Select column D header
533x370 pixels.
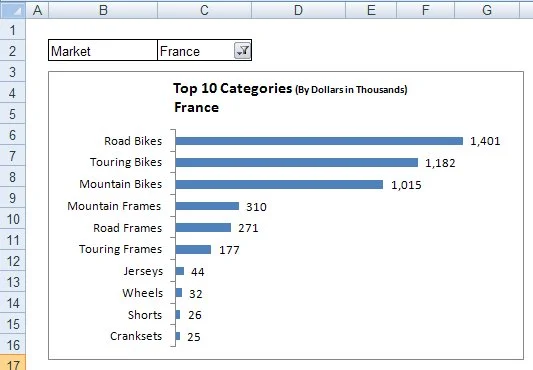(298, 10)
